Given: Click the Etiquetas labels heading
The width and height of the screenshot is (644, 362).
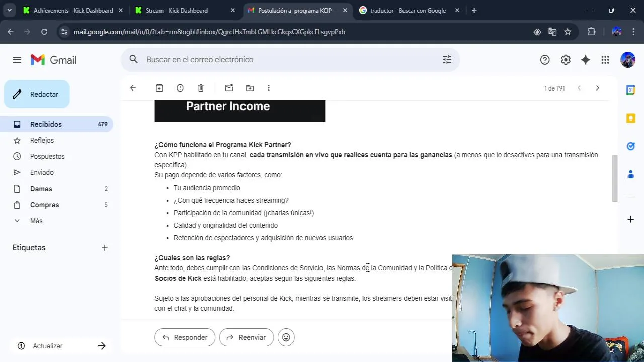Looking at the screenshot, I should click(x=29, y=248).
